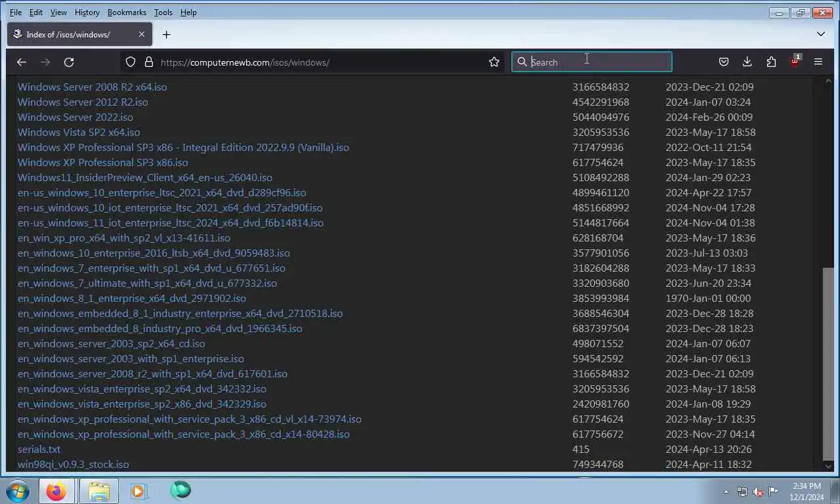Download en-us_windows_10_enterprise_ltsc_2021 iso
Viewport: 840px width, 504px height.
[161, 192]
